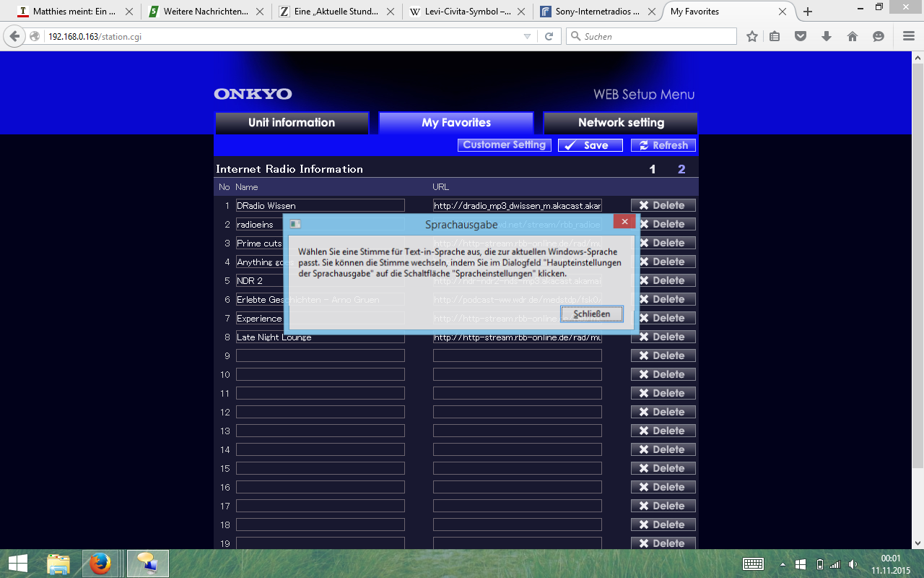Reload the page using the address bar reload icon

pos(549,36)
